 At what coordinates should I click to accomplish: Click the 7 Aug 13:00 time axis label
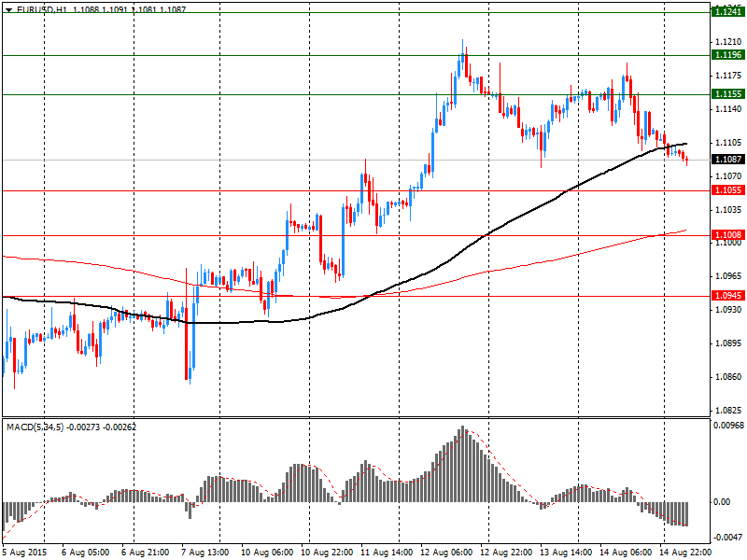205,553
